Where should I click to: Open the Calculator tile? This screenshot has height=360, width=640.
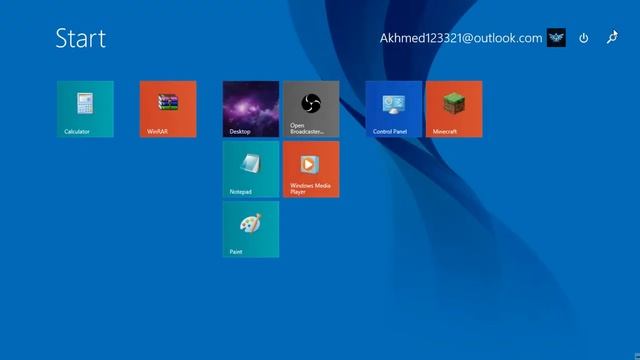click(85, 109)
